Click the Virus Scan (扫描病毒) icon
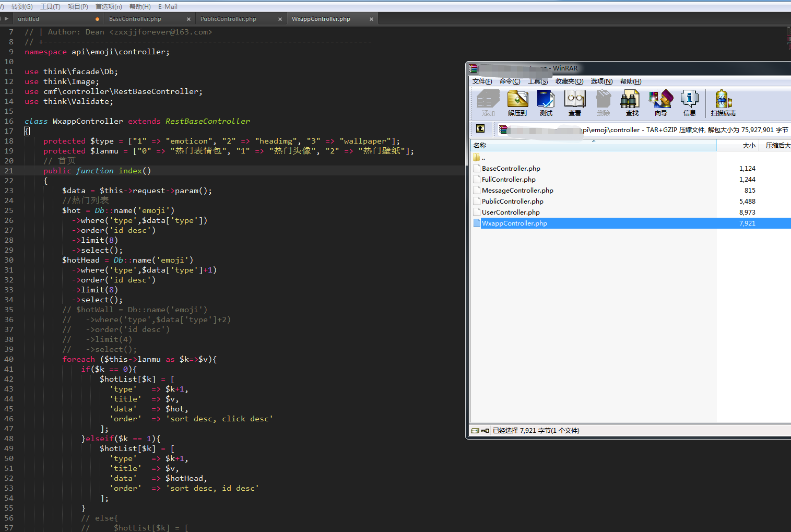Viewport: 791px width, 532px height. (723, 103)
